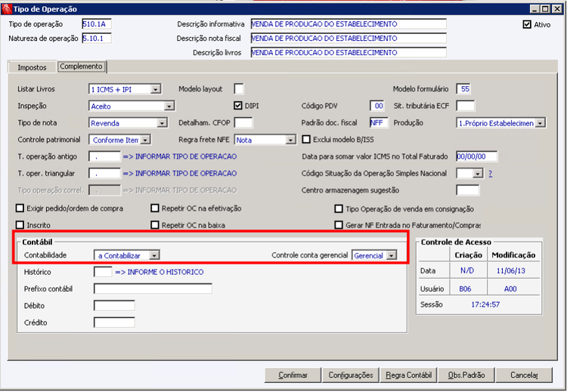Click the Centro armazenagem sugestão field
The height and width of the screenshot is (392, 567).
click(x=467, y=190)
